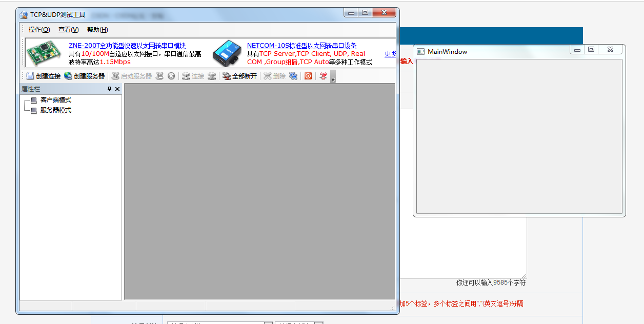Image resolution: width=644 pixels, height=324 pixels.
Task: Close the 属性栏 panel
Action: click(x=117, y=89)
